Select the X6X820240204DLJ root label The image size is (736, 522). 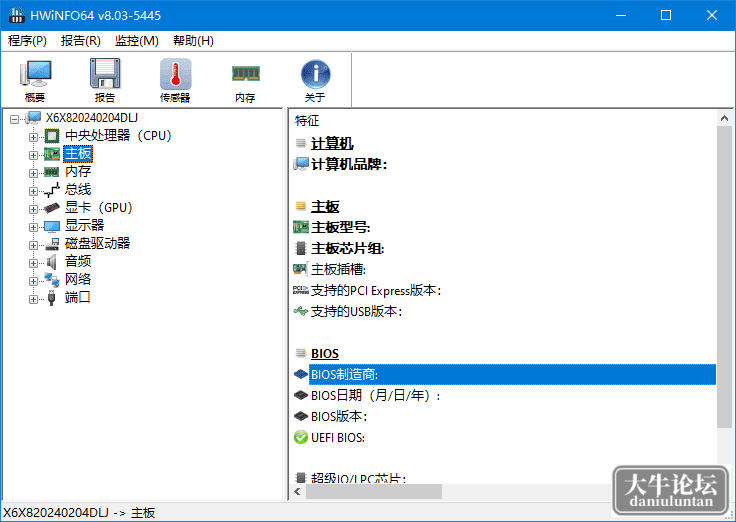(x=92, y=118)
